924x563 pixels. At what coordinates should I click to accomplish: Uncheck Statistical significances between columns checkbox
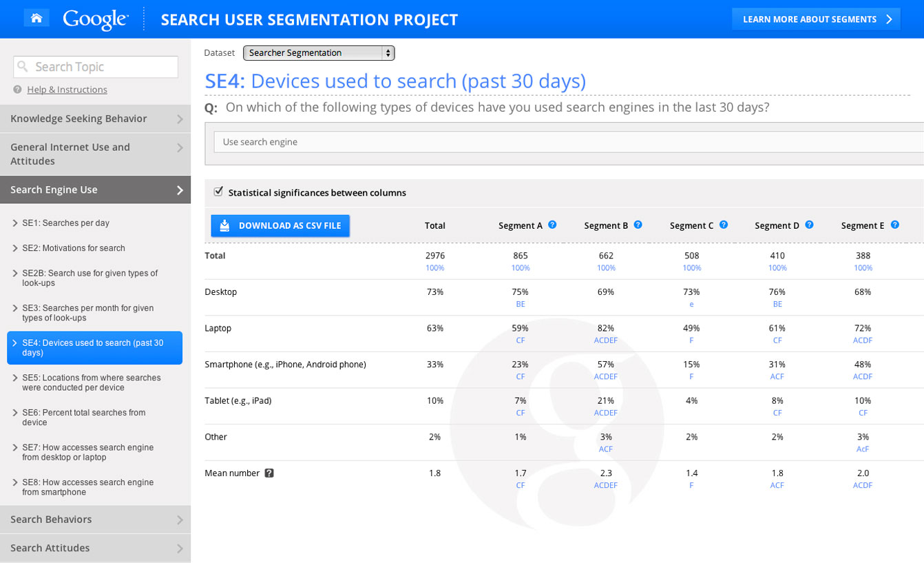218,192
